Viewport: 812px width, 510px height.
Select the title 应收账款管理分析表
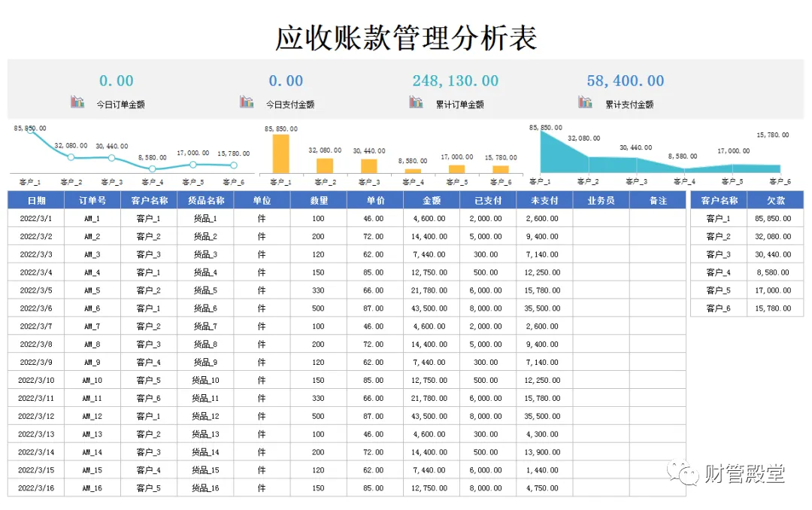406,38
